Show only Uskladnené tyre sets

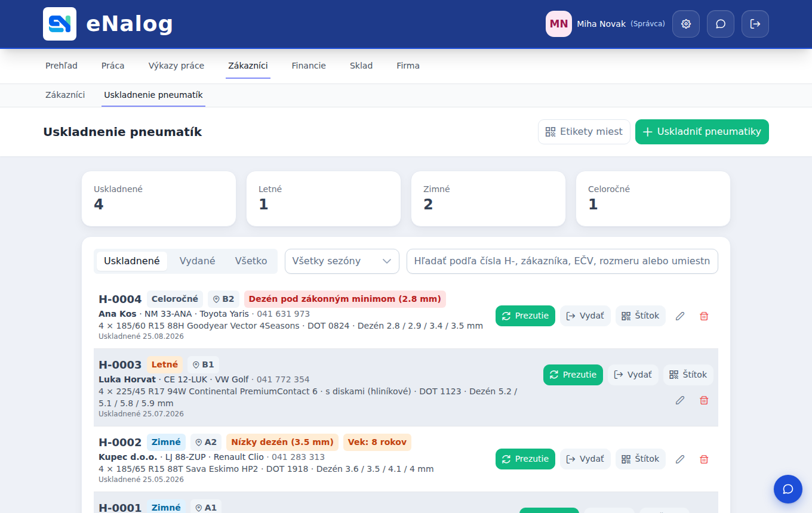[x=132, y=261]
